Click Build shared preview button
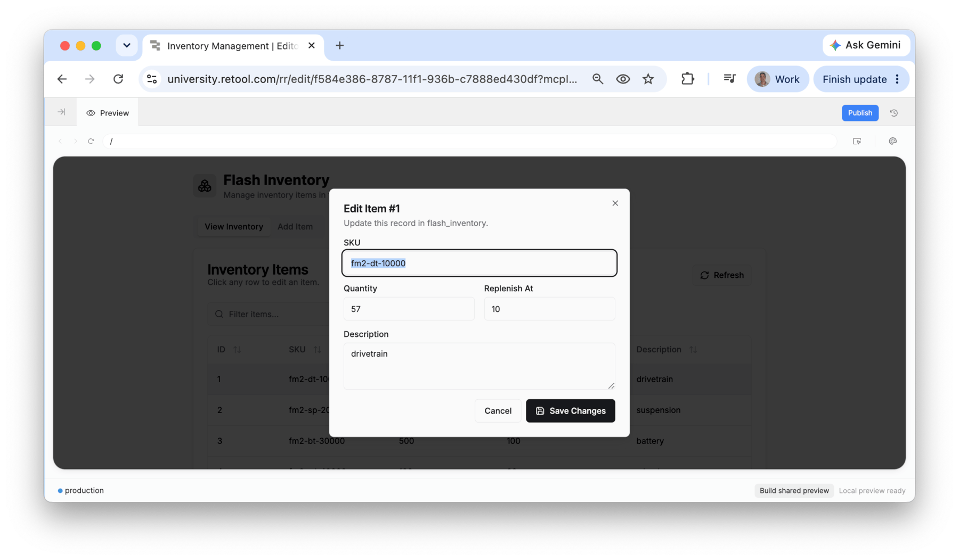The image size is (959, 560). click(794, 491)
